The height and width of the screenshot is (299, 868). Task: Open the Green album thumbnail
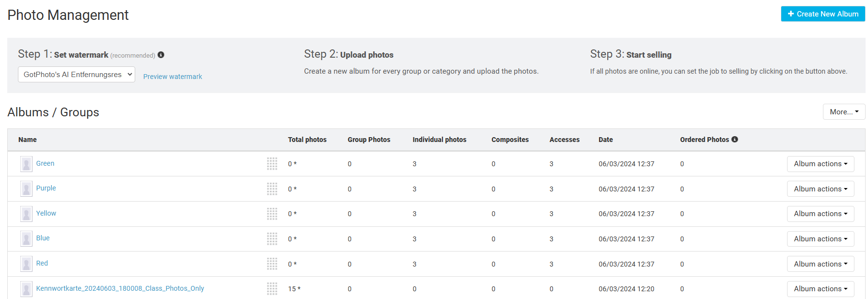point(26,164)
